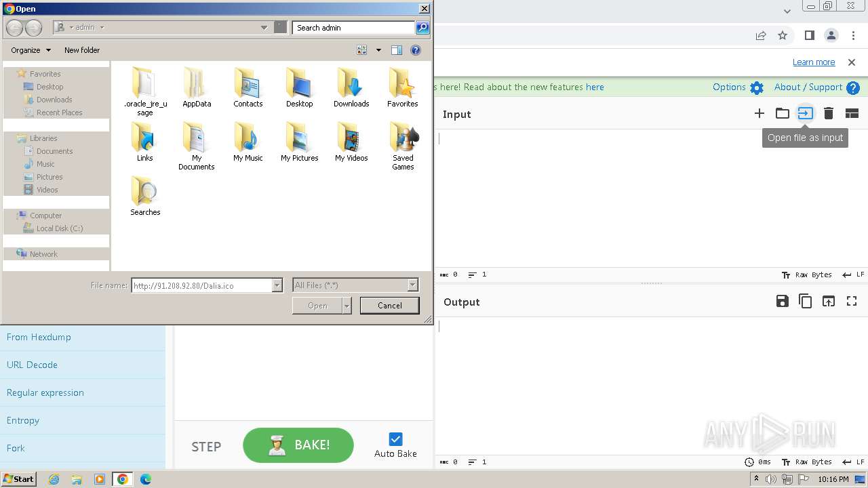Follow the Learn more link
Image resolution: width=868 pixels, height=488 pixels.
[x=814, y=62]
